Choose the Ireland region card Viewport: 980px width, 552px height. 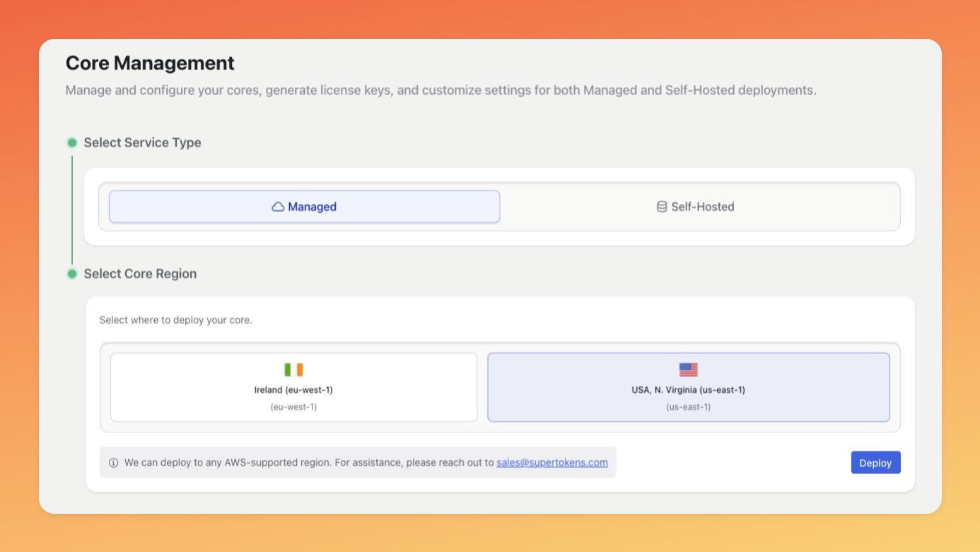coord(293,387)
